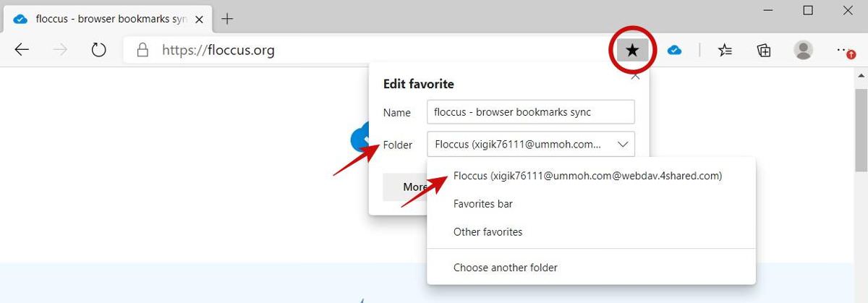The width and height of the screenshot is (868, 303).
Task: Minimize the Edge window
Action: [769, 10]
